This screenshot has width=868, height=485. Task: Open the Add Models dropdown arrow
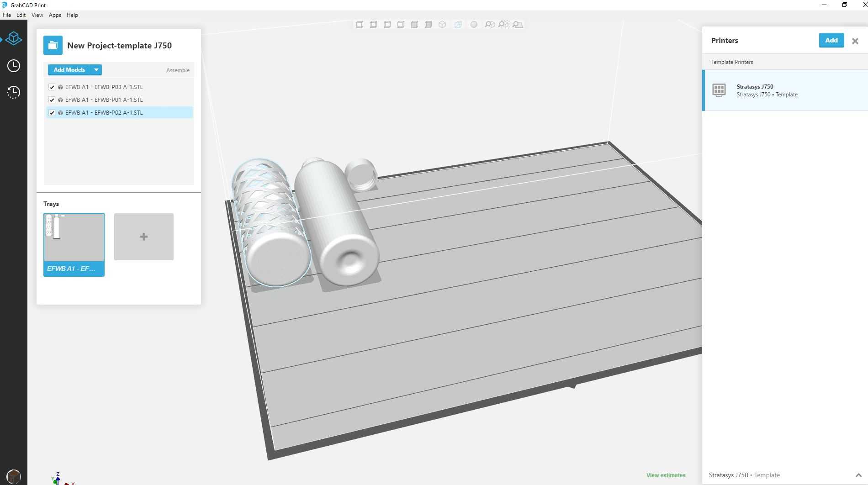[x=96, y=70]
